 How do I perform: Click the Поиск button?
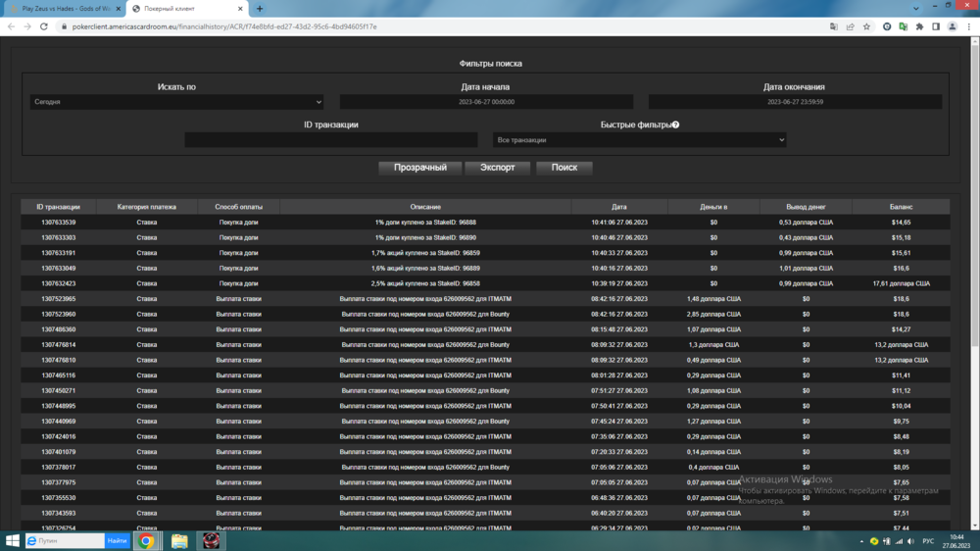564,168
